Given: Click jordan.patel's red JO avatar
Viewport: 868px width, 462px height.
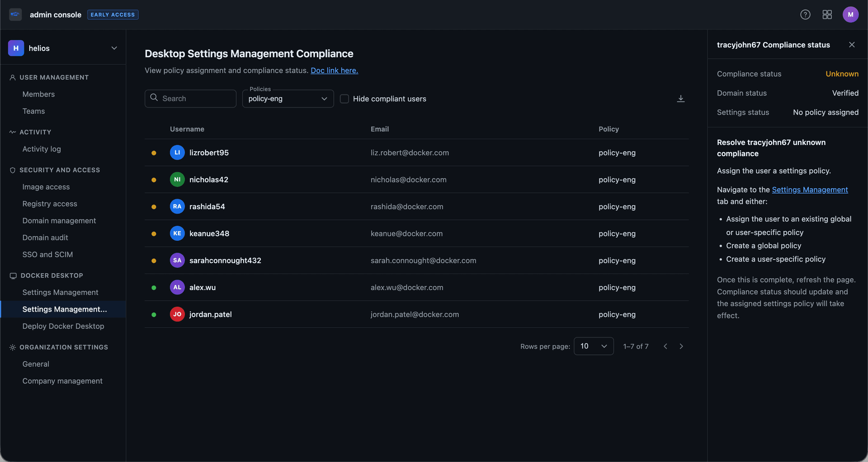Looking at the screenshot, I should 177,314.
